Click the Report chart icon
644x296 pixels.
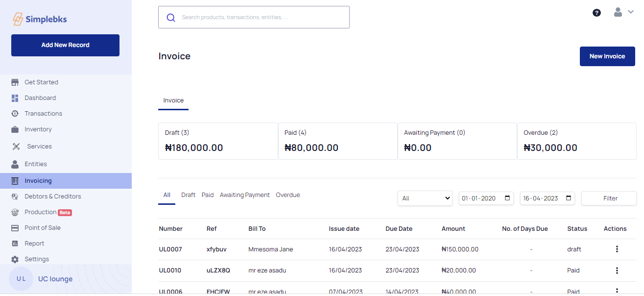pyautogui.click(x=15, y=244)
